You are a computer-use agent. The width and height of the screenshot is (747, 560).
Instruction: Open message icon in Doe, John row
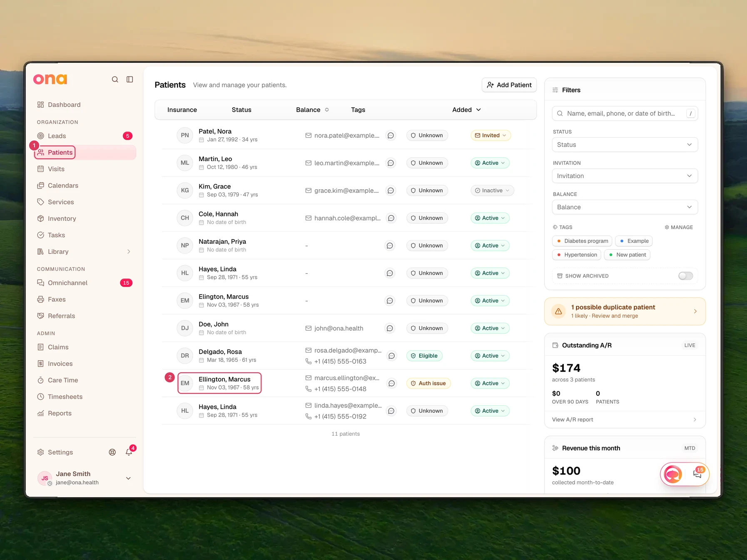click(x=390, y=328)
